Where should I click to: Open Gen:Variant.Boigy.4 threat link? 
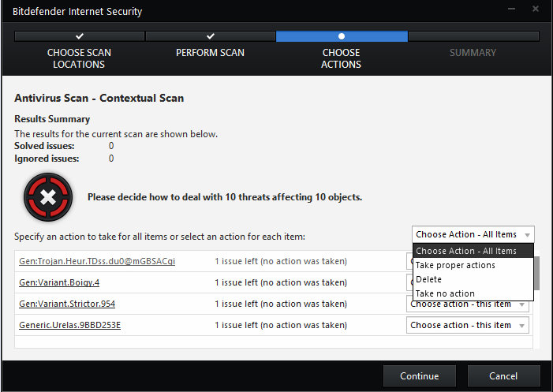(x=59, y=282)
